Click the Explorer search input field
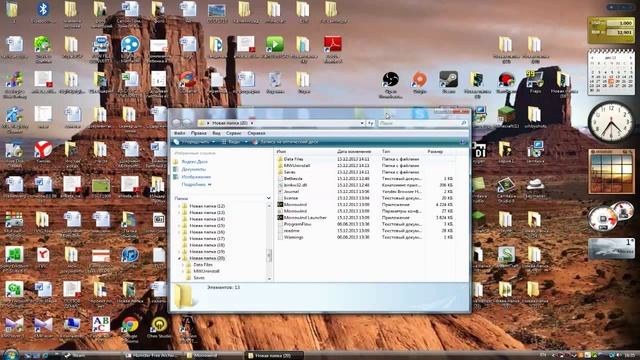This screenshot has height=360, width=640. click(x=422, y=123)
